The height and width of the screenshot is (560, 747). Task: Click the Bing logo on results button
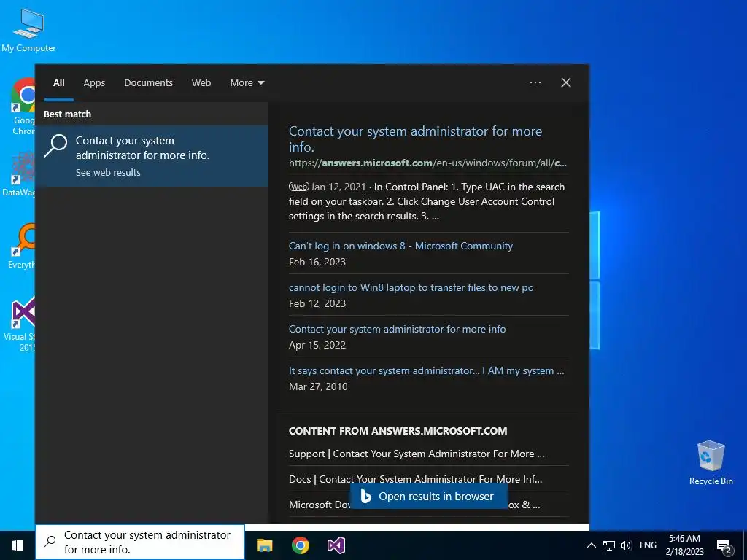pyautogui.click(x=366, y=496)
